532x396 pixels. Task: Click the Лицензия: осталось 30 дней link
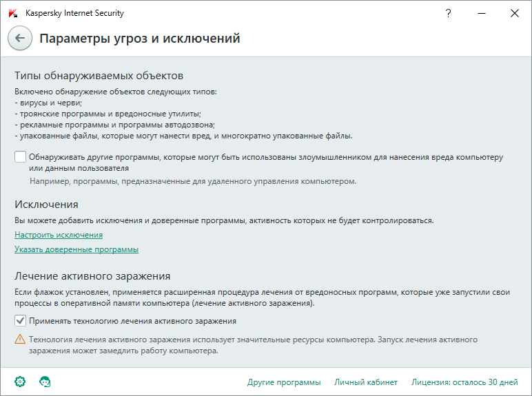click(x=464, y=382)
